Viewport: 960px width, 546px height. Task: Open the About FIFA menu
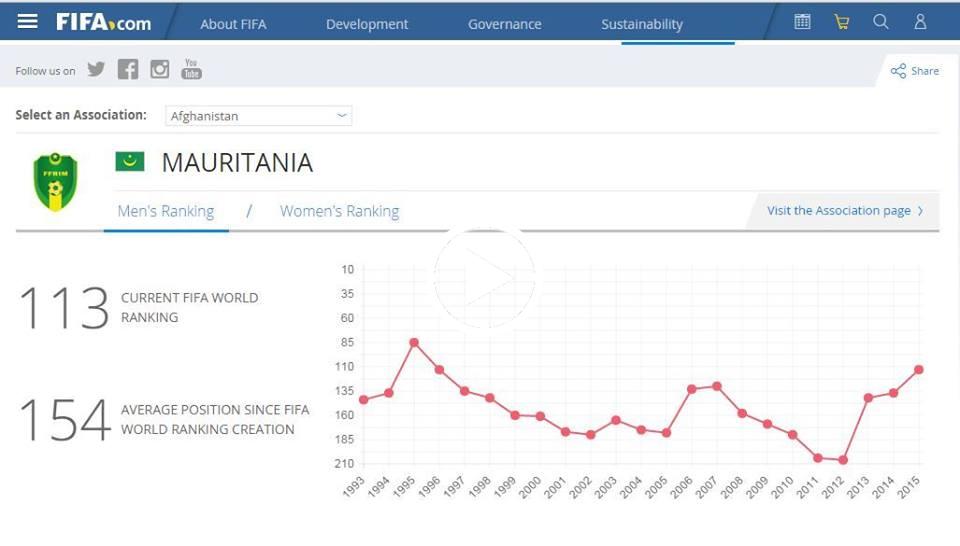tap(233, 24)
